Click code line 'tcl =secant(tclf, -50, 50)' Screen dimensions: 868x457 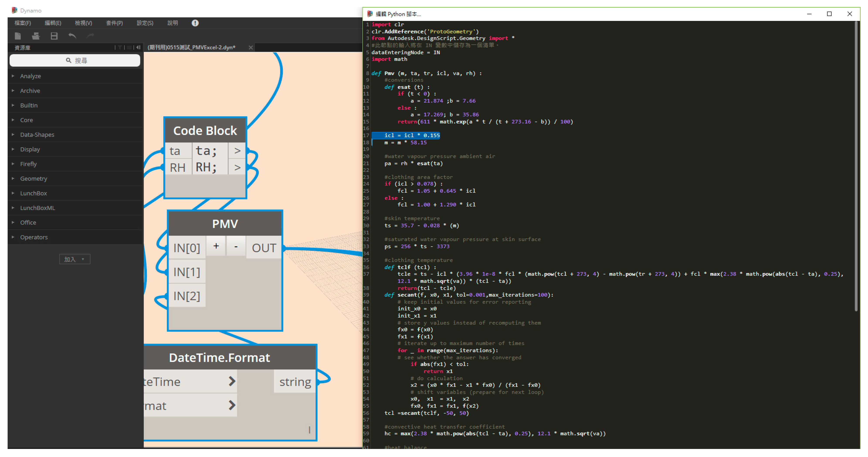(x=427, y=413)
